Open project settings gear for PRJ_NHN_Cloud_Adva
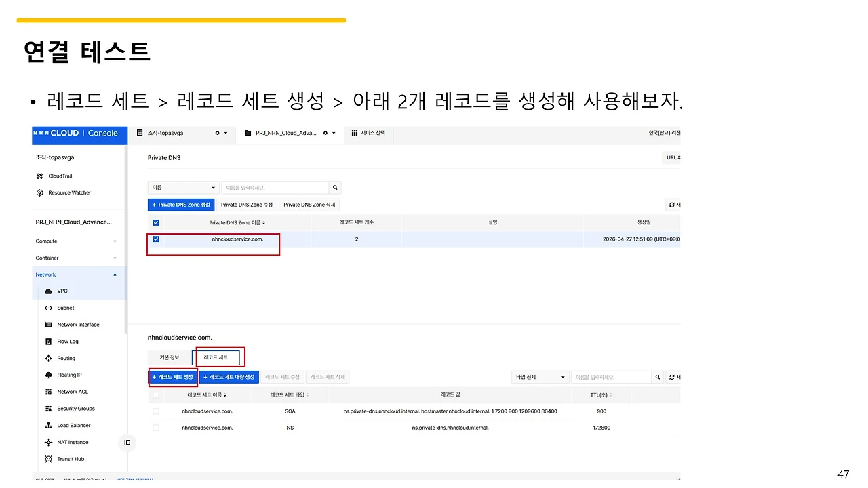 pyautogui.click(x=325, y=133)
